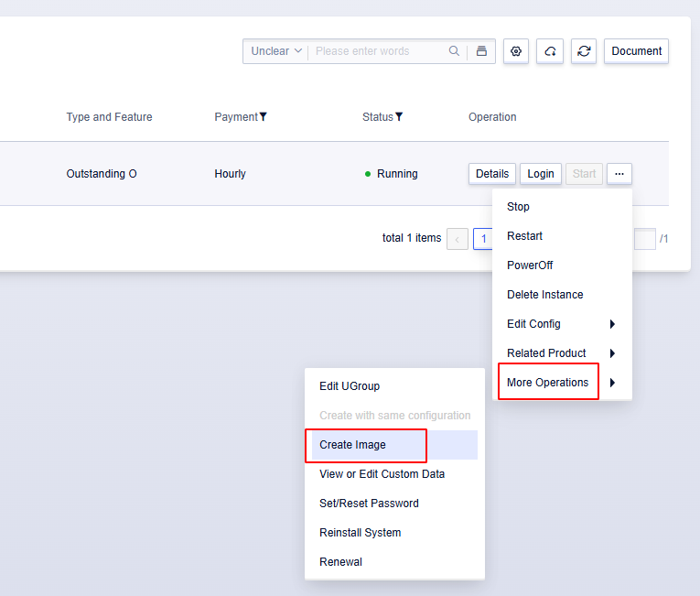Choose Restart from the instance menu
This screenshot has height=596, width=700.
point(562,236)
